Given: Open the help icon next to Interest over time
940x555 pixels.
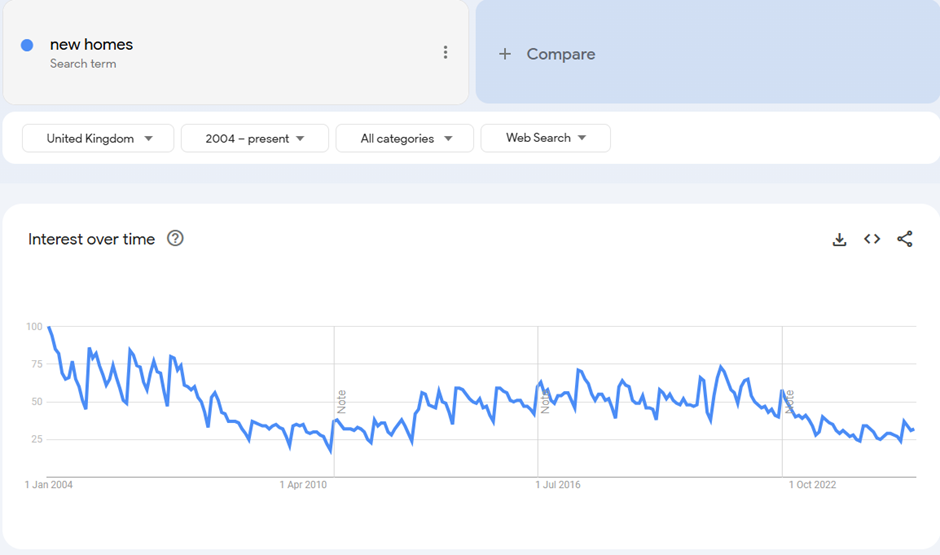Looking at the screenshot, I should [175, 239].
